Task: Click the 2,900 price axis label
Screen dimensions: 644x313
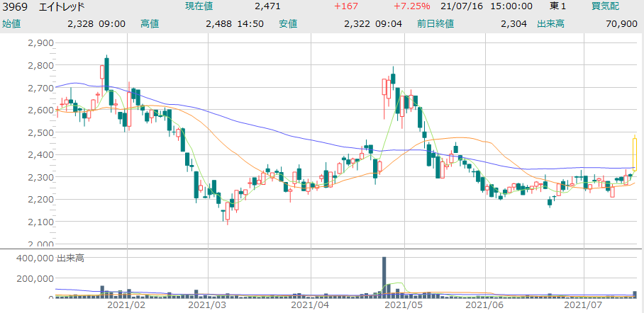Action: [x=40, y=43]
